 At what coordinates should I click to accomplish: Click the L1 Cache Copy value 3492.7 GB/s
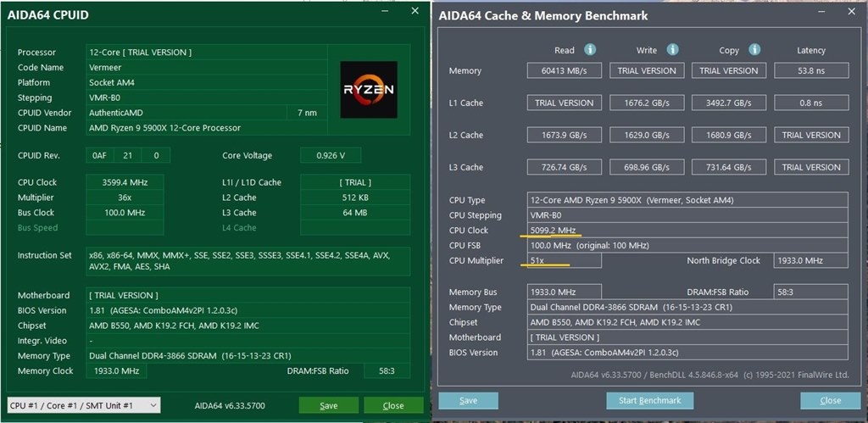pos(729,103)
